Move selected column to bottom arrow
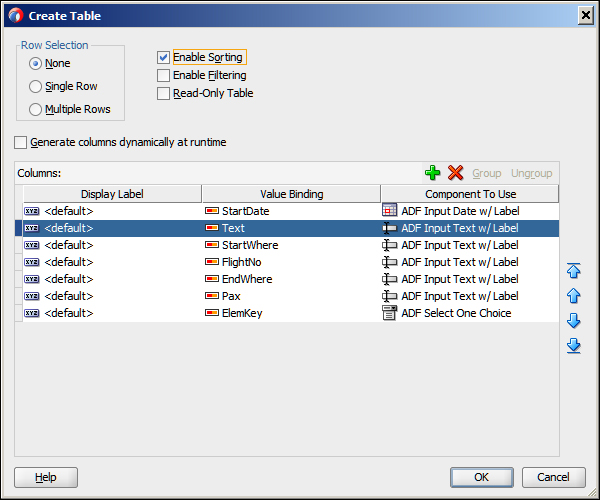This screenshot has width=600, height=500. click(573, 345)
